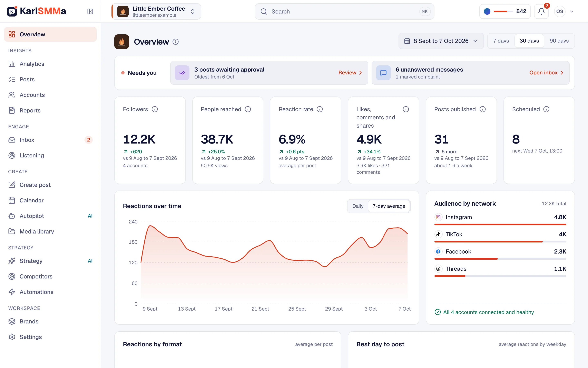Select the 30 days range

coord(529,41)
